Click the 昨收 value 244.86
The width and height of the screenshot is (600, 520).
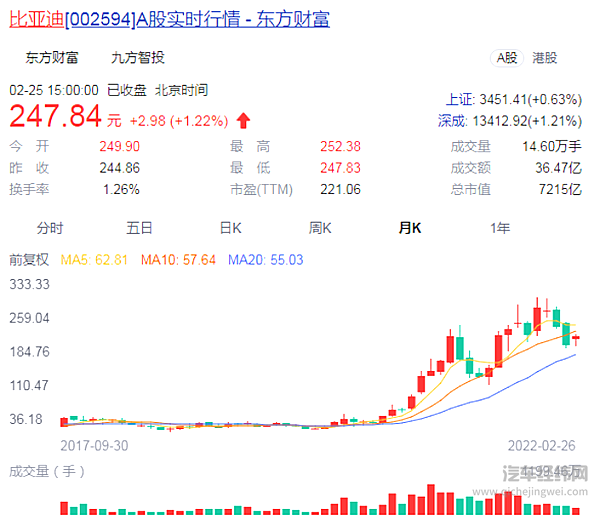[x=120, y=168]
